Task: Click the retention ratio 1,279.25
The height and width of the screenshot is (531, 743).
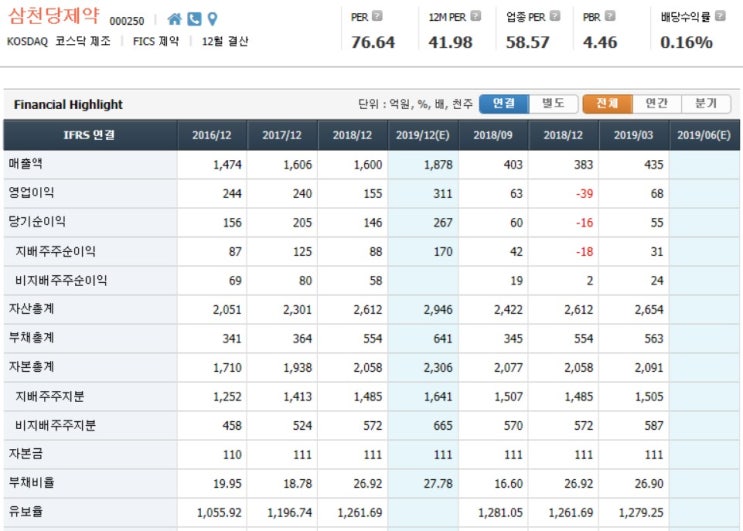Action: point(641,513)
